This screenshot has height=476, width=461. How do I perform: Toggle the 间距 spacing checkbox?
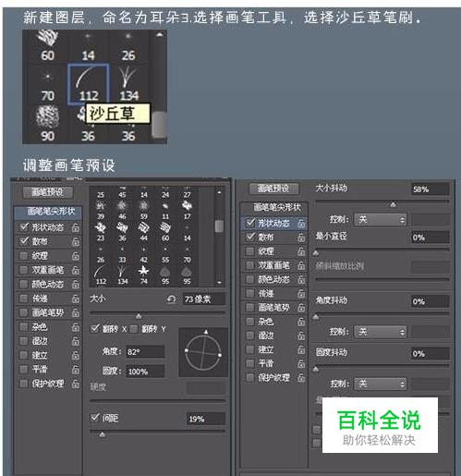pyautogui.click(x=95, y=418)
